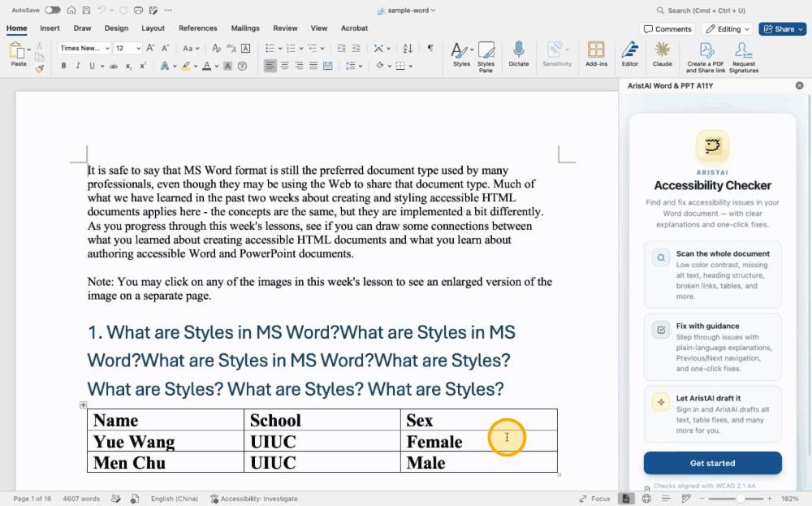Open the Comments pane button

point(667,29)
